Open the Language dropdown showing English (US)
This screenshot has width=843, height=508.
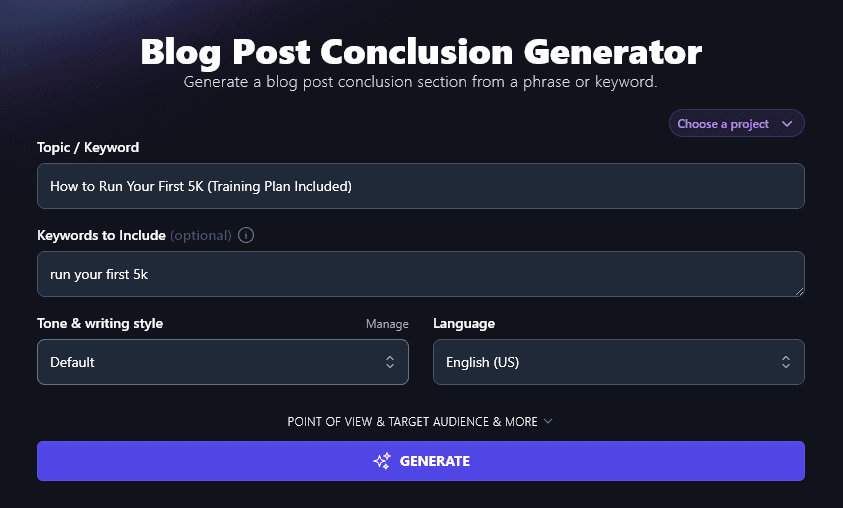618,362
